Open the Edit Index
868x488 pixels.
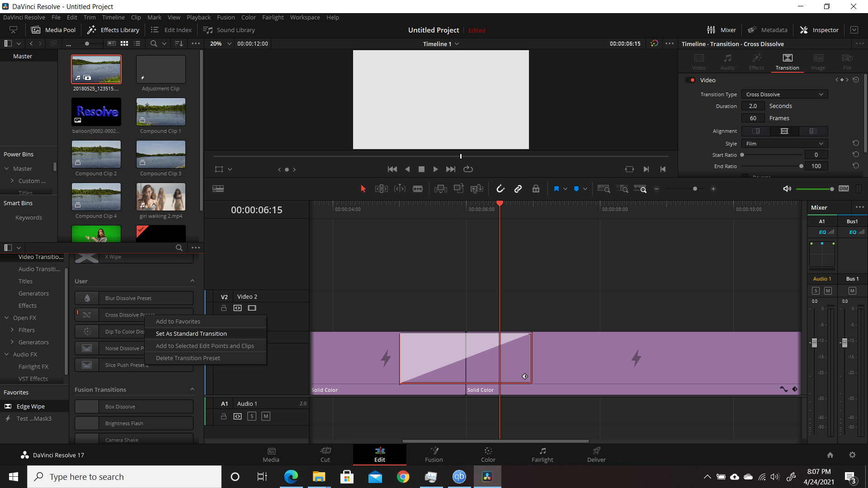point(171,30)
